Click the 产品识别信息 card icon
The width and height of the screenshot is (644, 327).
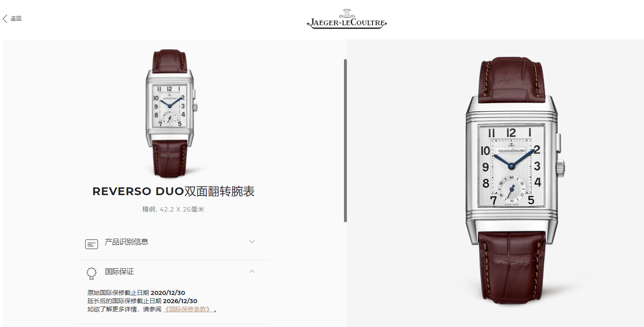pyautogui.click(x=91, y=244)
